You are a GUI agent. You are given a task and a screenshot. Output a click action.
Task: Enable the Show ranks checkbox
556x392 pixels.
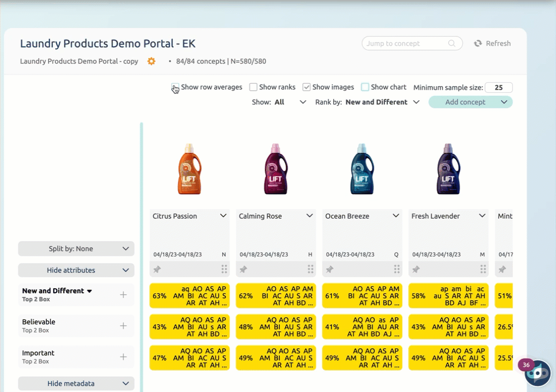pyautogui.click(x=253, y=87)
